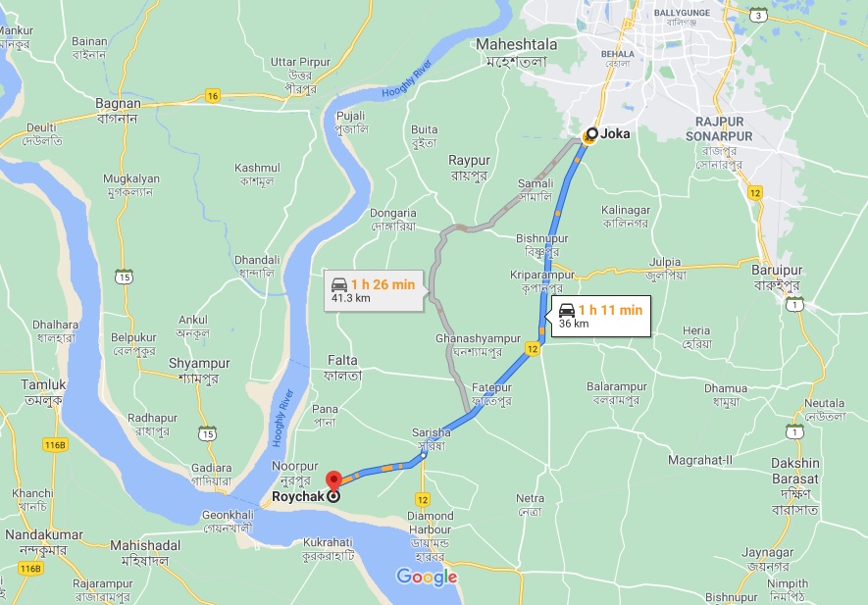The height and width of the screenshot is (605, 868).
Task: Click the car icon in 36 km box
Action: pyautogui.click(x=566, y=310)
